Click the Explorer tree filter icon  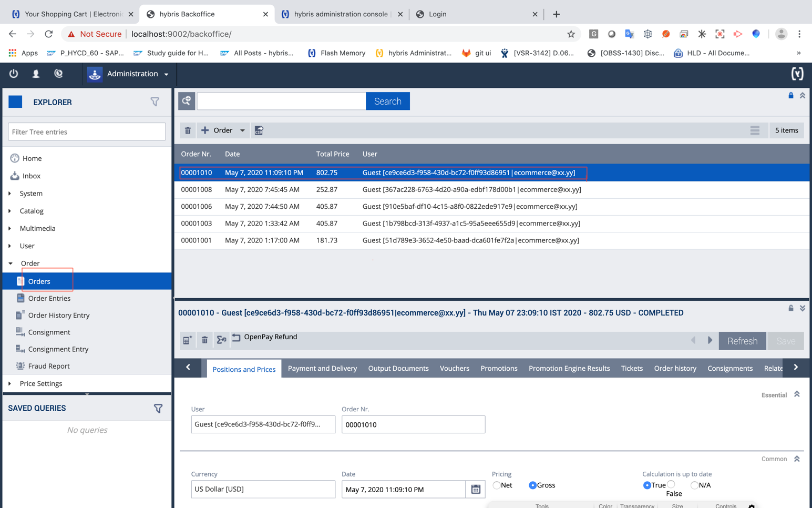155,102
